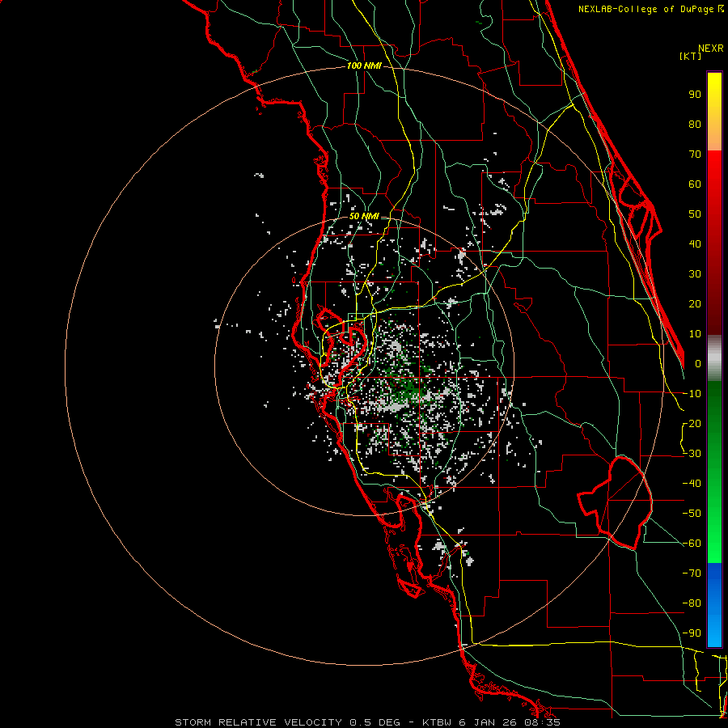Click the 50 NMI range ring label
The width and height of the screenshot is (728, 728).
tap(364, 216)
